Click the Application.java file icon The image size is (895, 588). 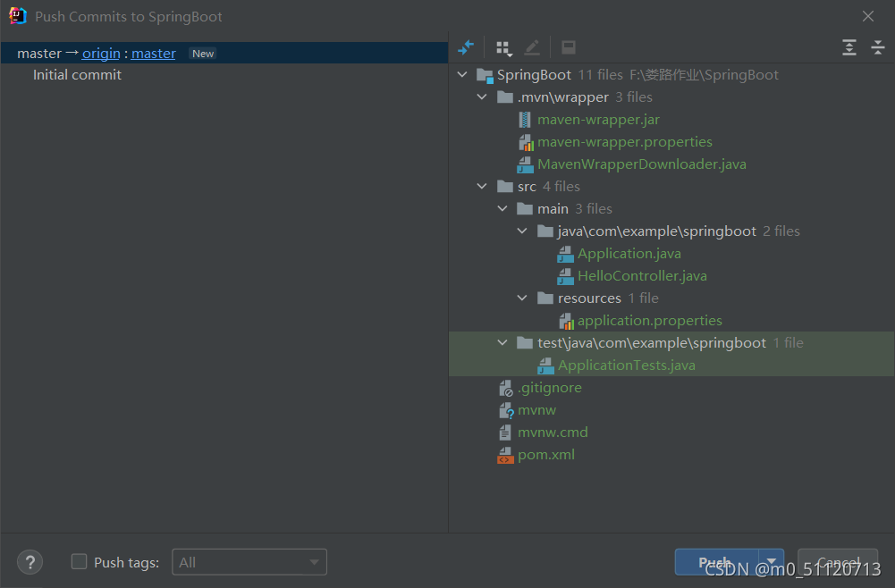tap(565, 254)
